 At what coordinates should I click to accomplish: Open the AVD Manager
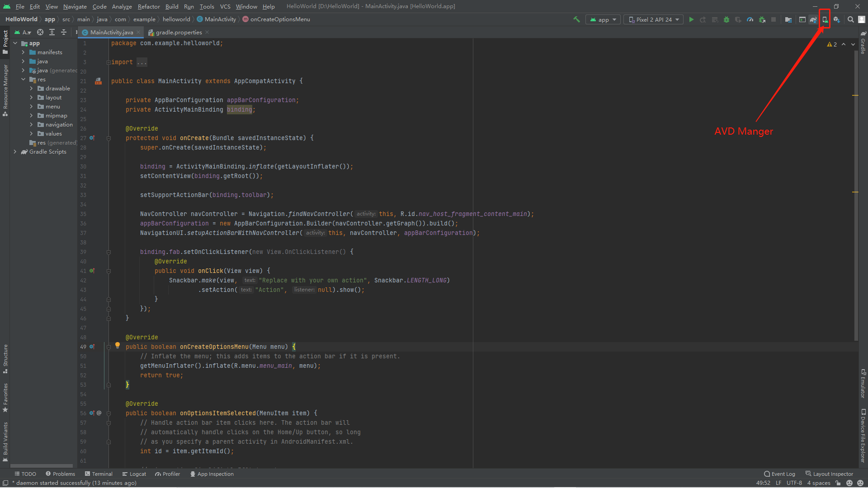(825, 19)
